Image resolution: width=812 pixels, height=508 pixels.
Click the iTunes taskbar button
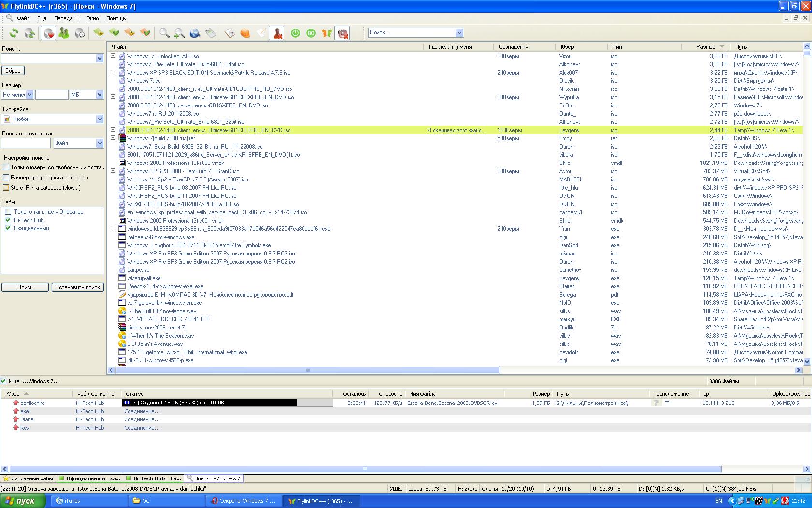tap(72, 501)
